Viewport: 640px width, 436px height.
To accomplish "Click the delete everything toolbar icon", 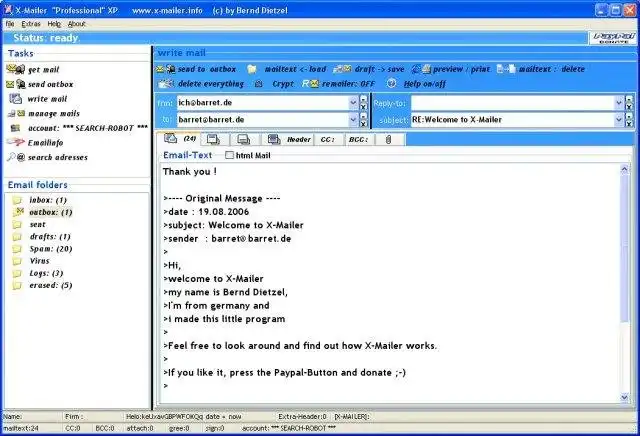I will tap(166, 84).
